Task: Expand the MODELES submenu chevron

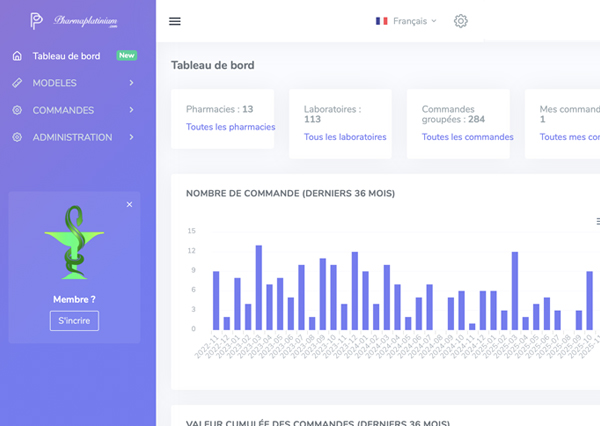Action: 131,83
